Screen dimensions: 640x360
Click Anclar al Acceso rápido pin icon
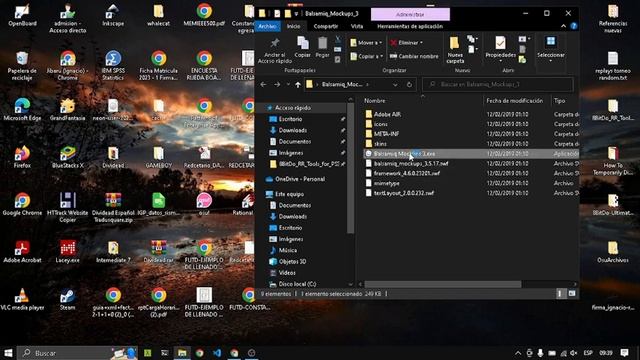(275, 43)
